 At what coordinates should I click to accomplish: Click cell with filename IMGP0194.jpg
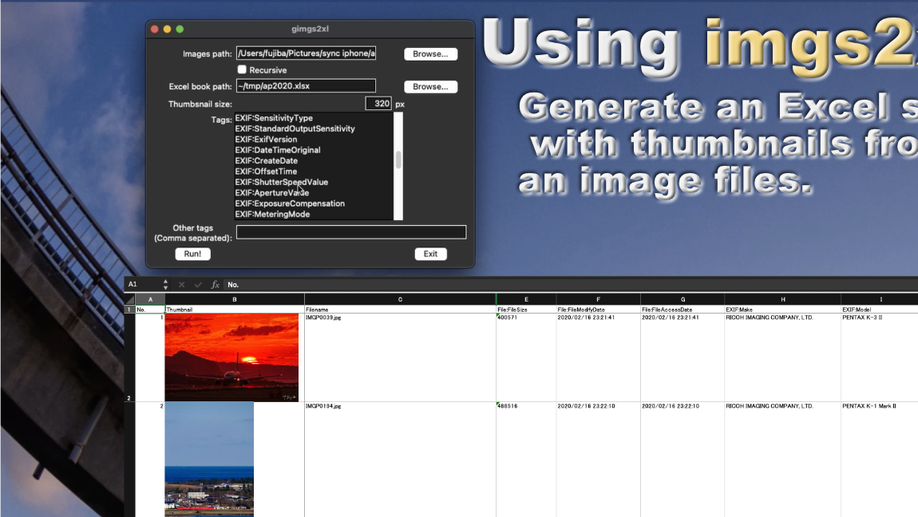pyautogui.click(x=400, y=460)
